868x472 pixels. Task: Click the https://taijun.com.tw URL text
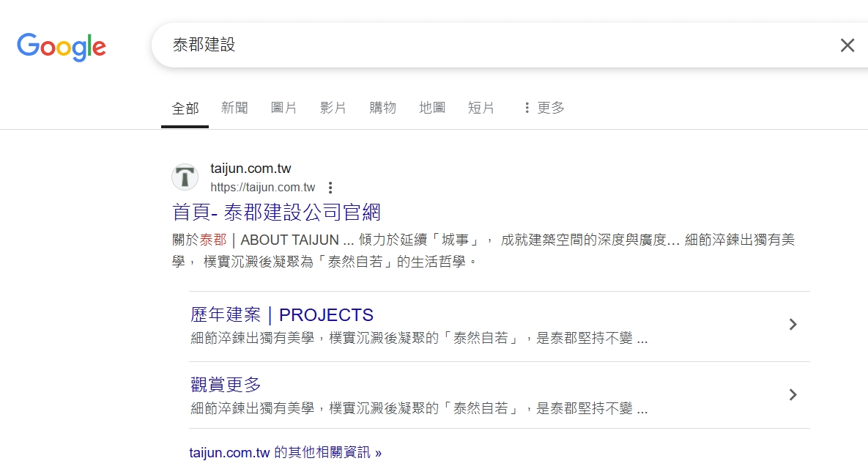263,188
